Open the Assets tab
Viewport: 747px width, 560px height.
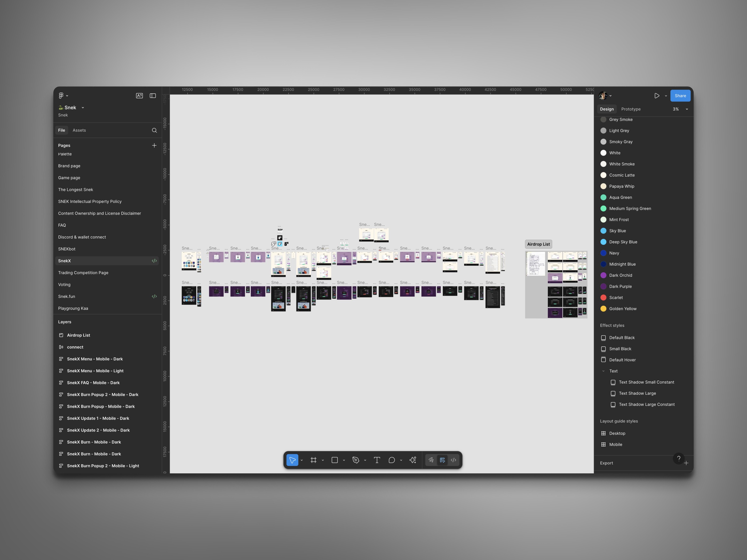[x=79, y=130]
